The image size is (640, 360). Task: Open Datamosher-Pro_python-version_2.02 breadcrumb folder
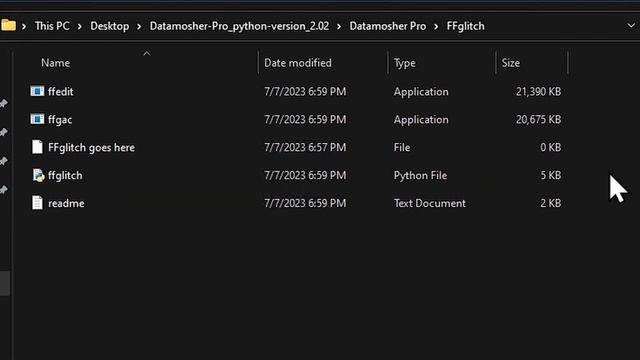[x=239, y=26]
